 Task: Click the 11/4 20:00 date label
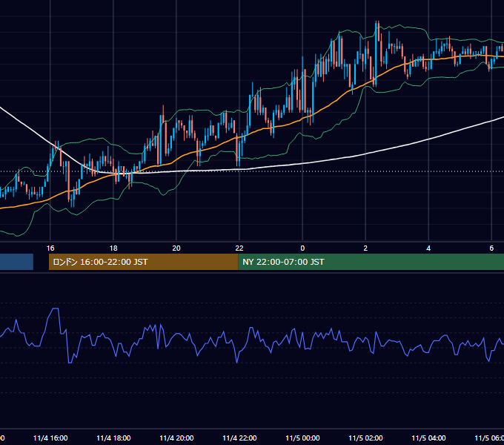pos(176,438)
